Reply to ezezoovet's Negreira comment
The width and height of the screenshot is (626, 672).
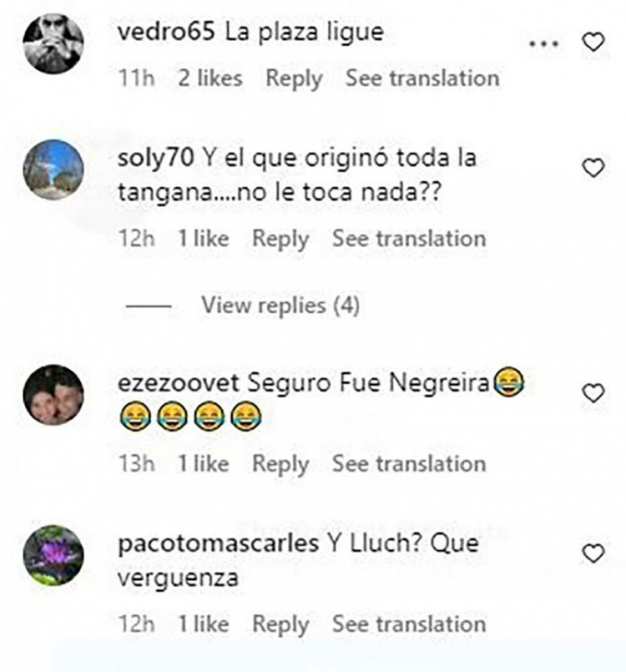coord(280,465)
